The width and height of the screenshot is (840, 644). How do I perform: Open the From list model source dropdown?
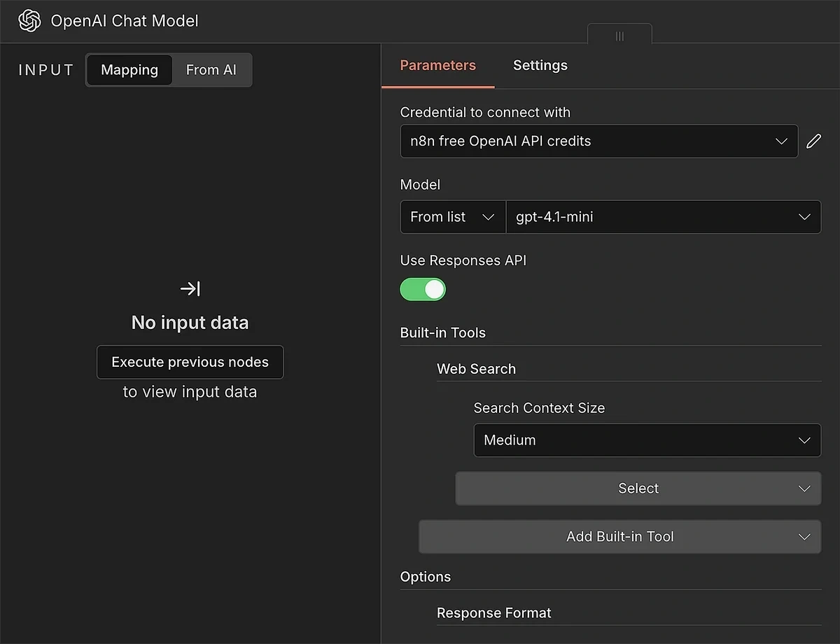coord(452,217)
